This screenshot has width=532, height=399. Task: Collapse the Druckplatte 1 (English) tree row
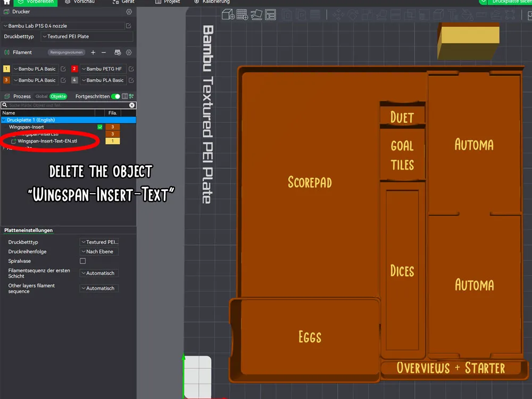pyautogui.click(x=4, y=120)
